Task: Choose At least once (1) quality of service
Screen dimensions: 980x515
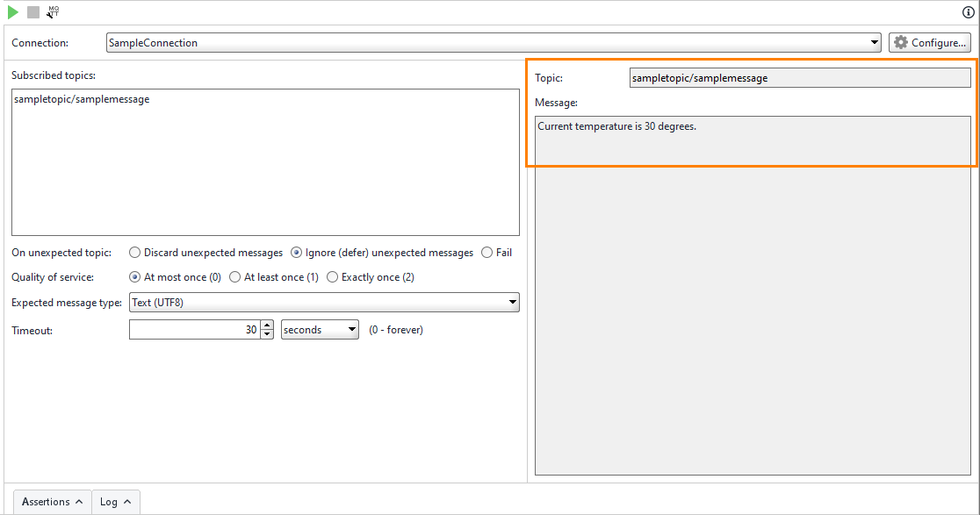Action: click(x=234, y=276)
